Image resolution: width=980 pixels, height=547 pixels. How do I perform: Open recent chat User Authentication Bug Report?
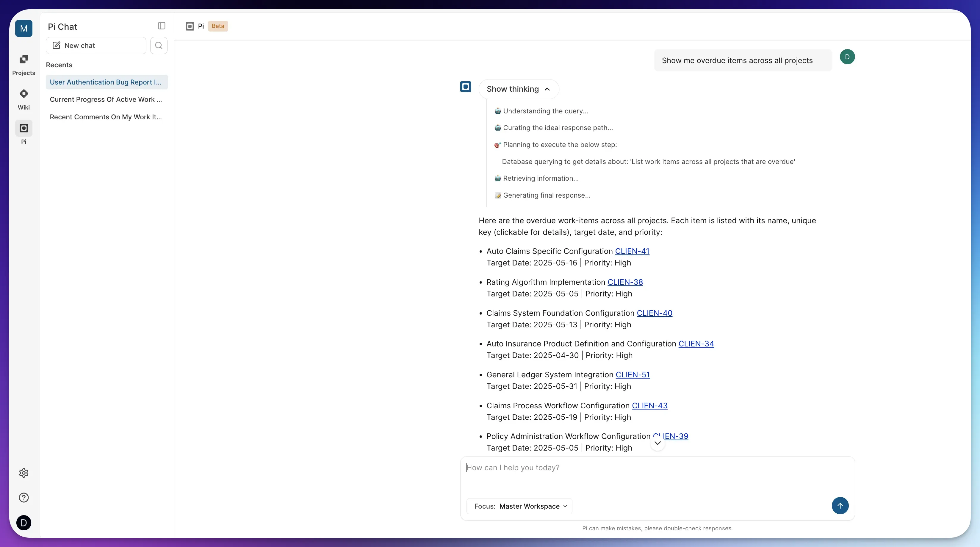(107, 82)
